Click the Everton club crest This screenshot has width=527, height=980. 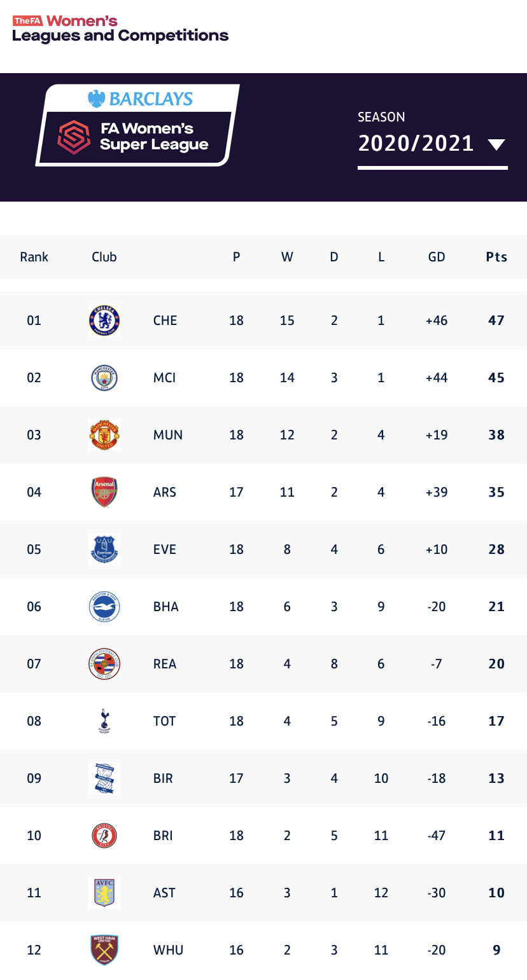[104, 549]
